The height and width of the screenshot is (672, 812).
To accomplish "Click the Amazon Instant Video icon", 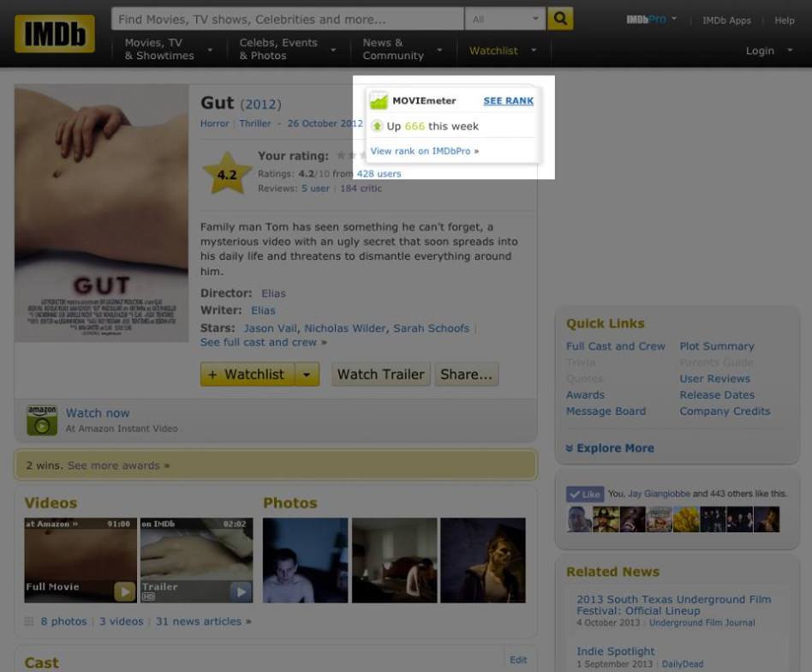I will [42, 420].
